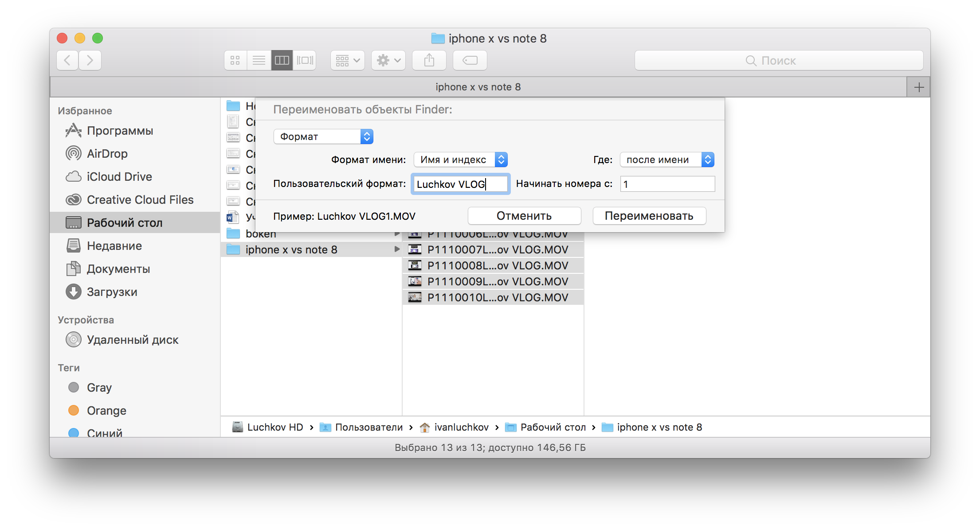Click the folder icon in window title
Screen dimensions: 980x529
click(x=438, y=39)
